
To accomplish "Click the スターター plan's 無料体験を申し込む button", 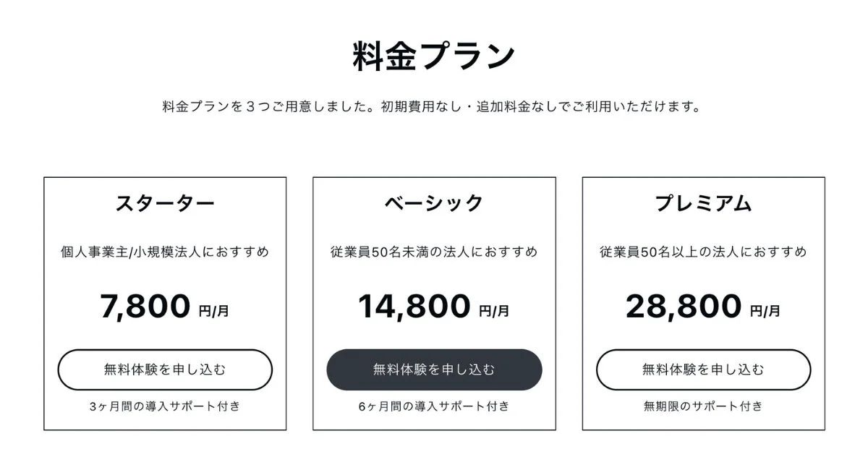I will point(165,369).
